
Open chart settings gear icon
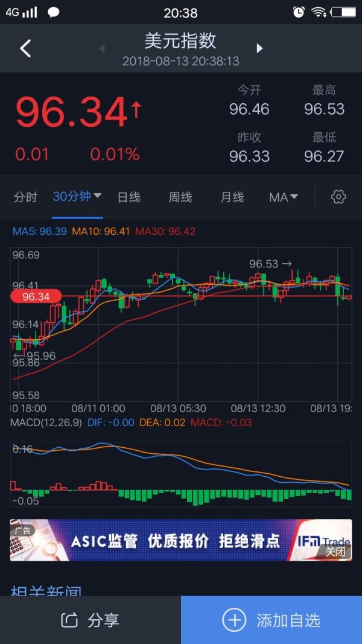click(338, 197)
